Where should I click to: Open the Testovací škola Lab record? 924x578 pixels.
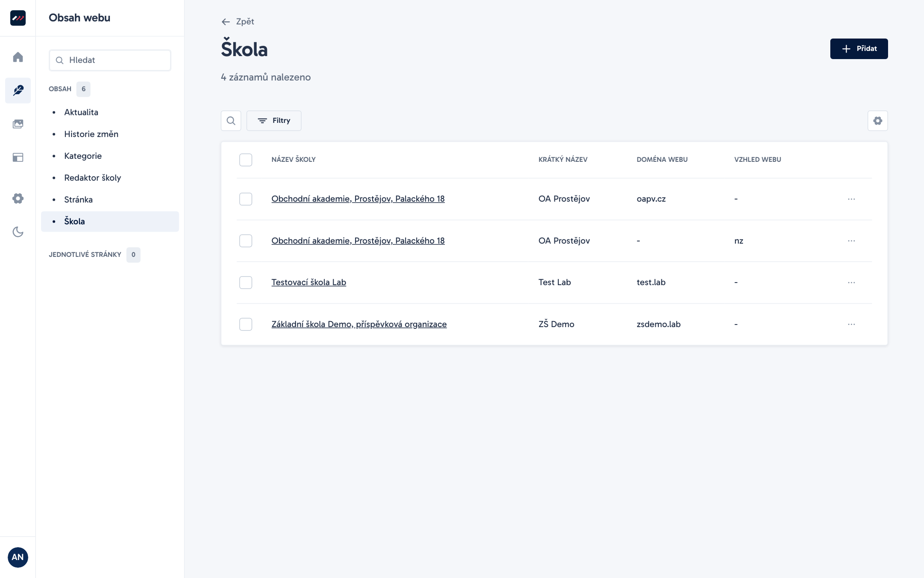coord(308,282)
